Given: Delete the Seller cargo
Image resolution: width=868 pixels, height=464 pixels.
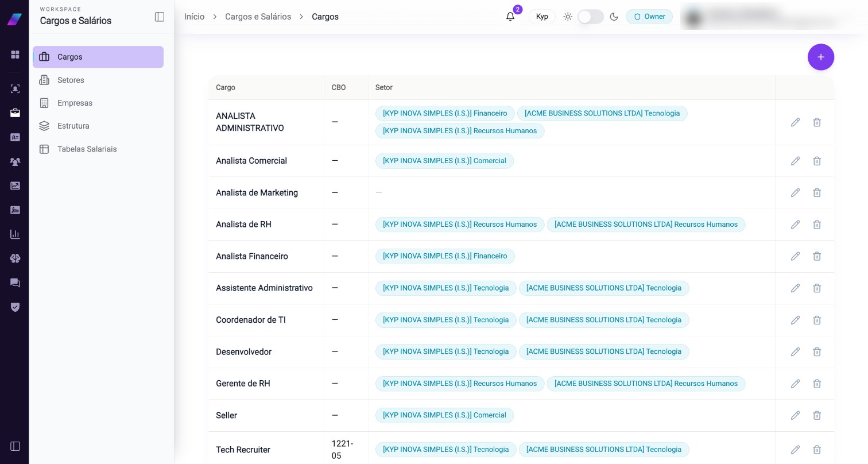Looking at the screenshot, I should [817, 415].
